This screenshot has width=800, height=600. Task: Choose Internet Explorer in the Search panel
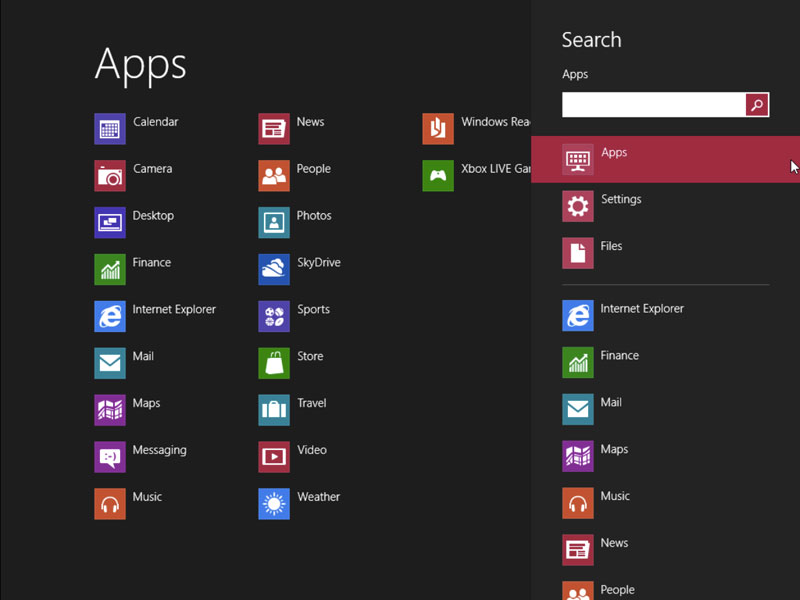[640, 316]
